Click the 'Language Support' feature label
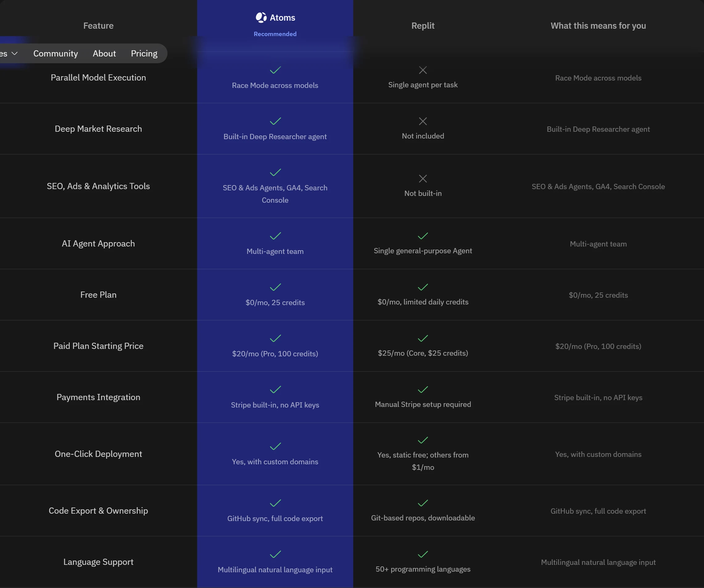The height and width of the screenshot is (588, 704). [98, 562]
